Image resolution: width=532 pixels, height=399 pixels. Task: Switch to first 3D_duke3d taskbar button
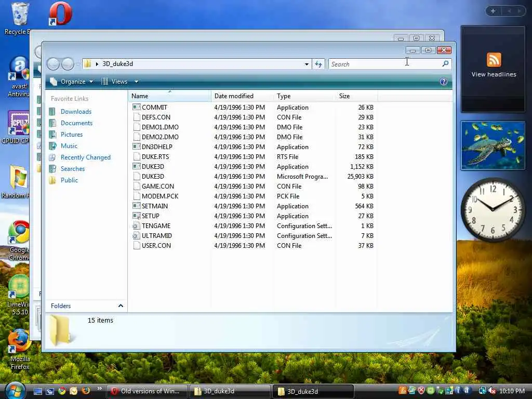pos(230,391)
